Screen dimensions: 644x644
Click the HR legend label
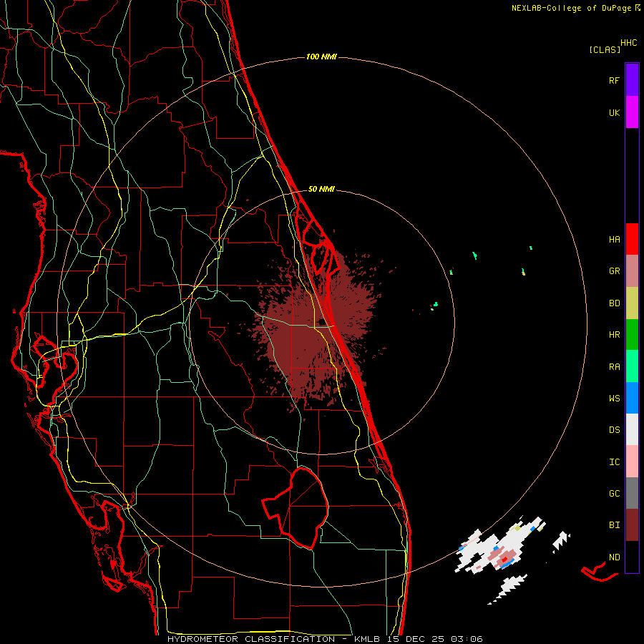(614, 335)
